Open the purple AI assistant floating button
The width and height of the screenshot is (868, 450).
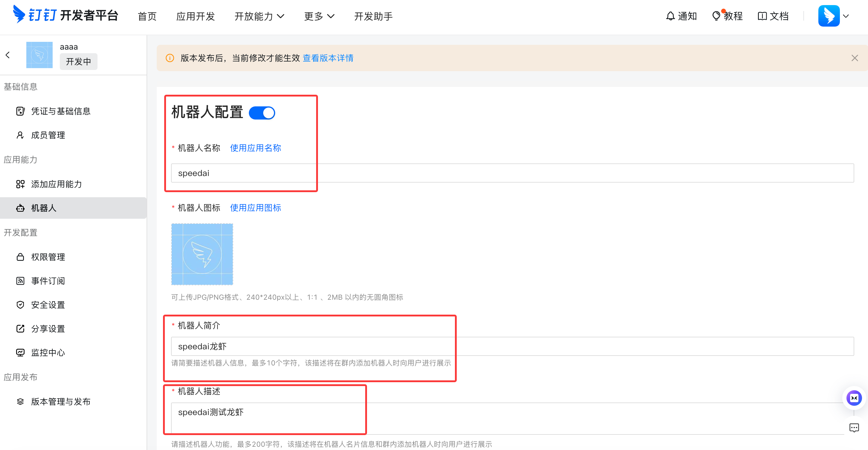854,398
